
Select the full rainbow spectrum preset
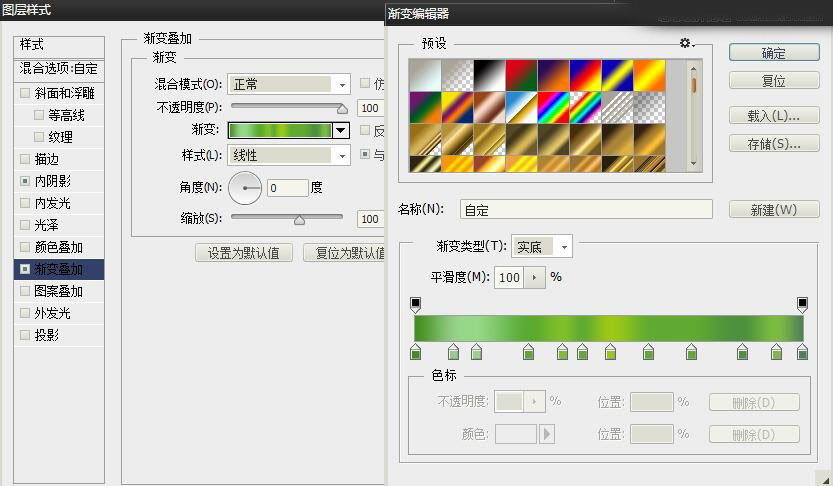553,107
